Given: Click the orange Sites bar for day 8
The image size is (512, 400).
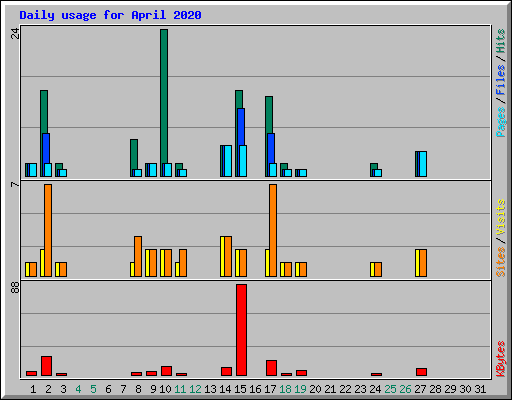Looking at the screenshot, I should pyautogui.click(x=138, y=256).
